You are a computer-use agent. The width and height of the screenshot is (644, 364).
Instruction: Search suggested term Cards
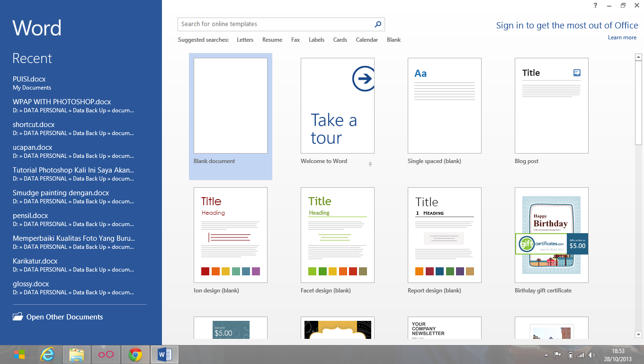click(x=340, y=40)
